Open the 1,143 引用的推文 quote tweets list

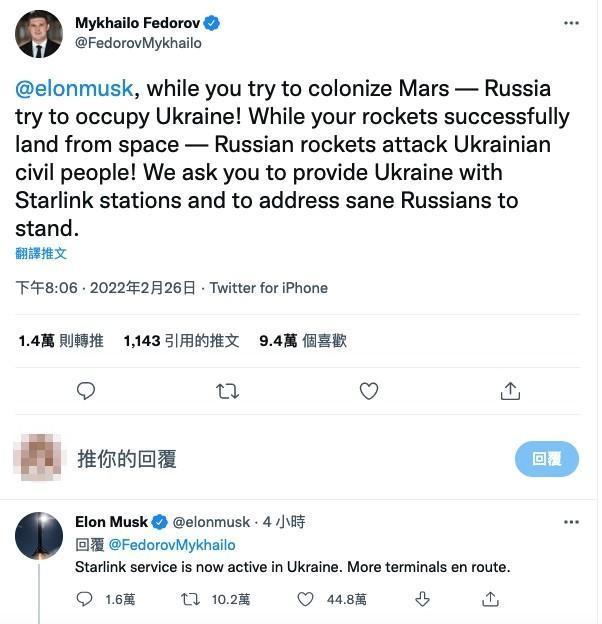tap(181, 341)
